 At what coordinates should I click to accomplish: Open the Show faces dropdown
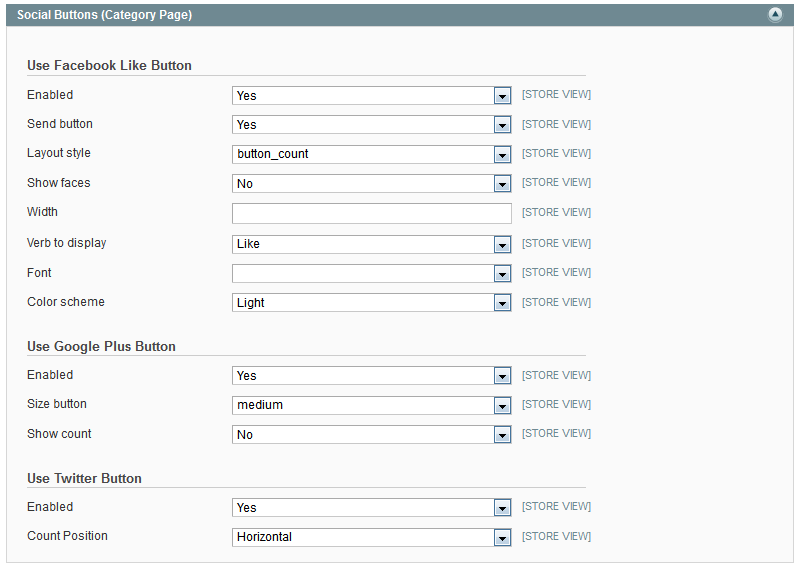[371, 184]
